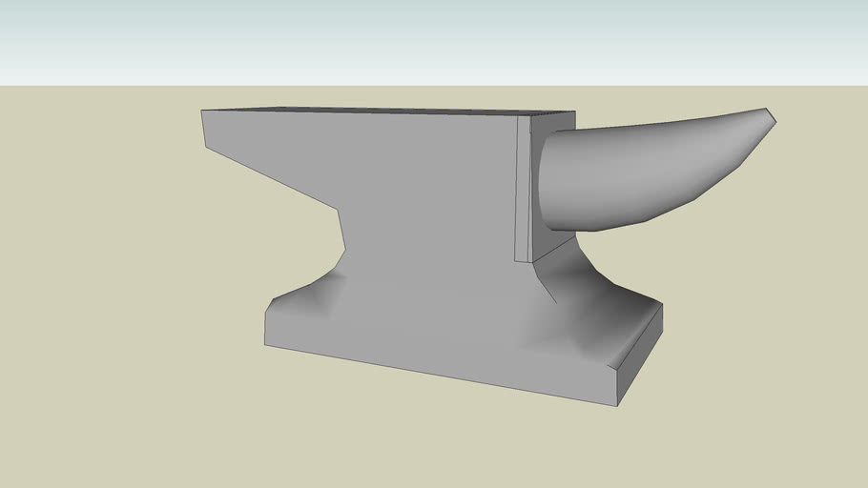Click the dark flat top face of the anvil
Viewport: 868px width, 488px height.
click(382, 112)
